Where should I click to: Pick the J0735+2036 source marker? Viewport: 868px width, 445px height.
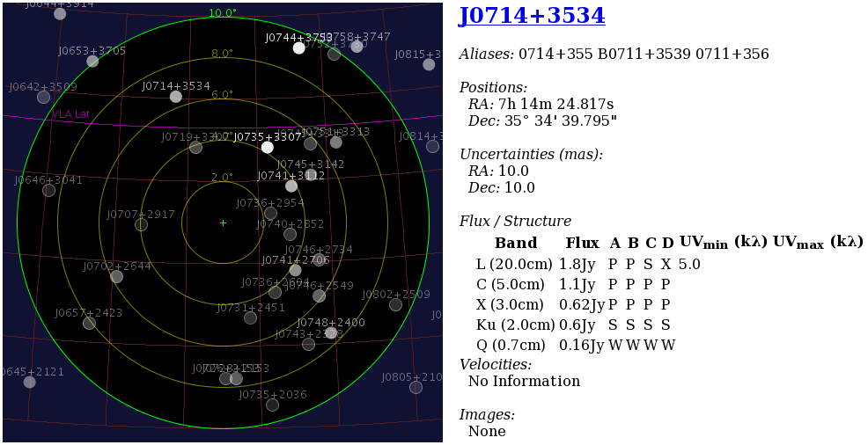273,405
